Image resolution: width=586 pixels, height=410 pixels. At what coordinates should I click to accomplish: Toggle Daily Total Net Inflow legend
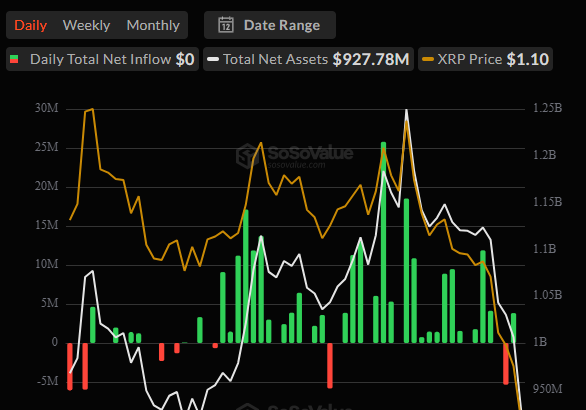tap(102, 59)
